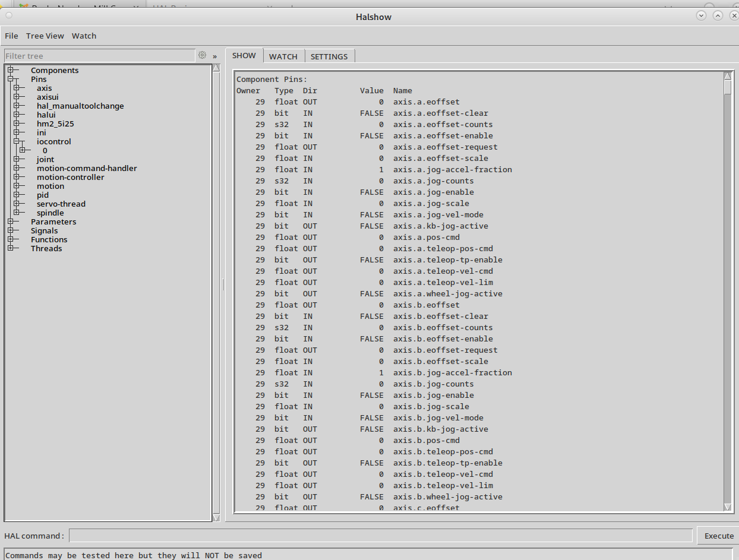Select the servo-thread tree item
The width and height of the screenshot is (739, 560).
61,204
